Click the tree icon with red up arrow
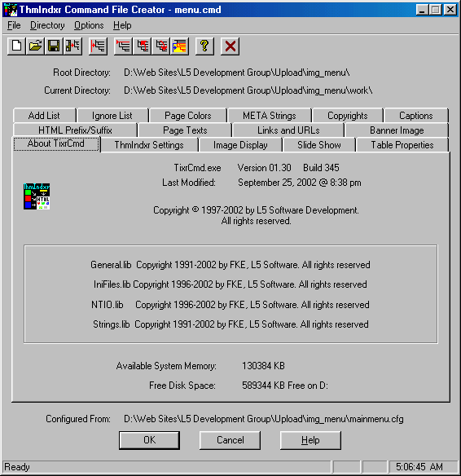This screenshot has width=461, height=476. [x=143, y=46]
